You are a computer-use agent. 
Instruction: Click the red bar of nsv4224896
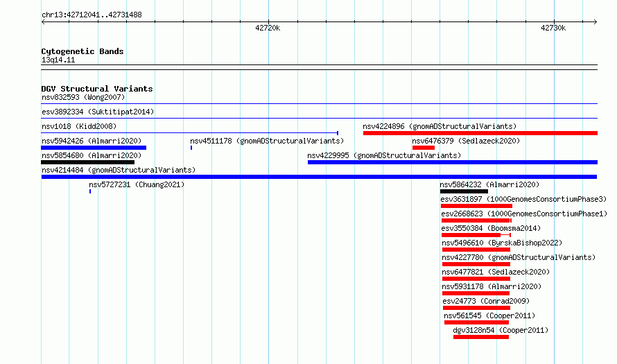[480, 133]
